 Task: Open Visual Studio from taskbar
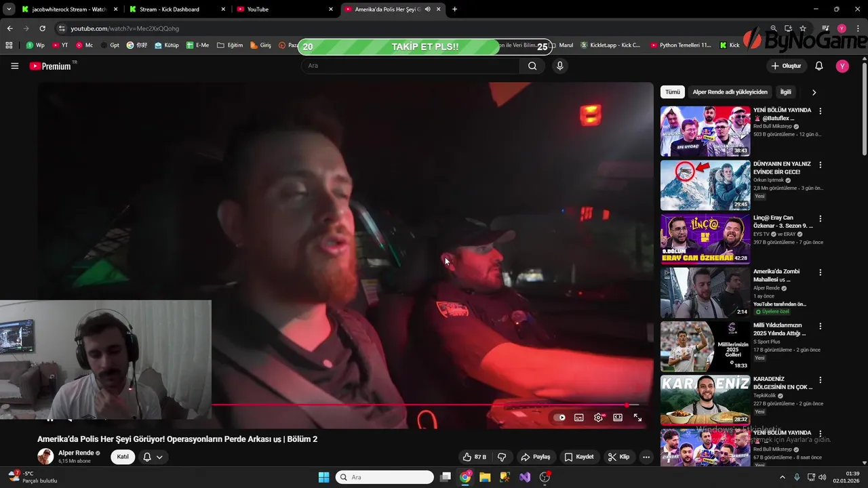click(525, 477)
